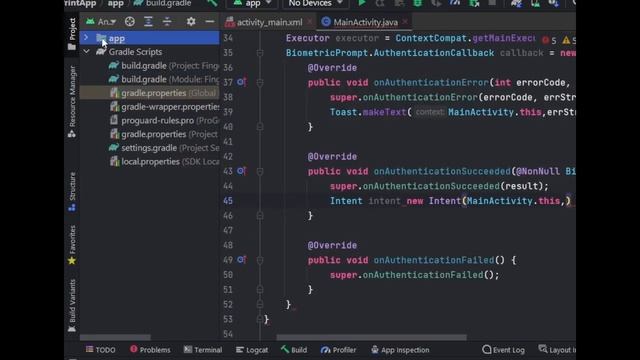
Task: Fold the callback declaration at line 35
Action: coord(260,53)
